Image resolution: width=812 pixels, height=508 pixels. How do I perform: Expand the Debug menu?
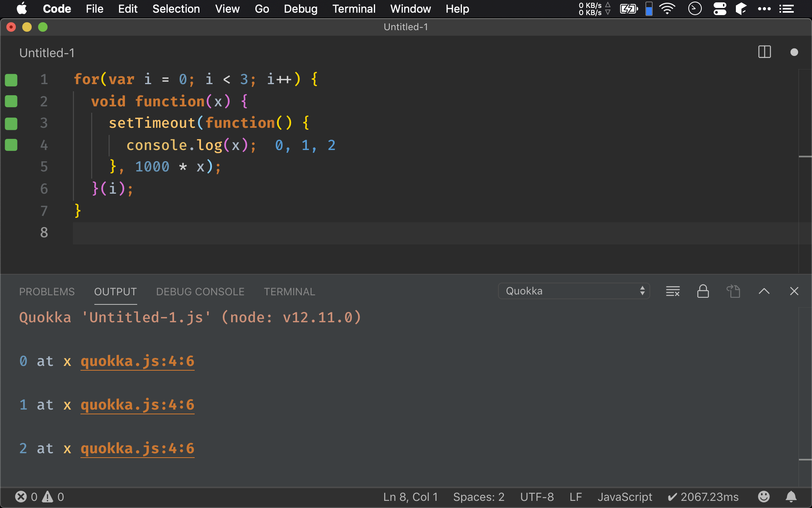coord(300,9)
